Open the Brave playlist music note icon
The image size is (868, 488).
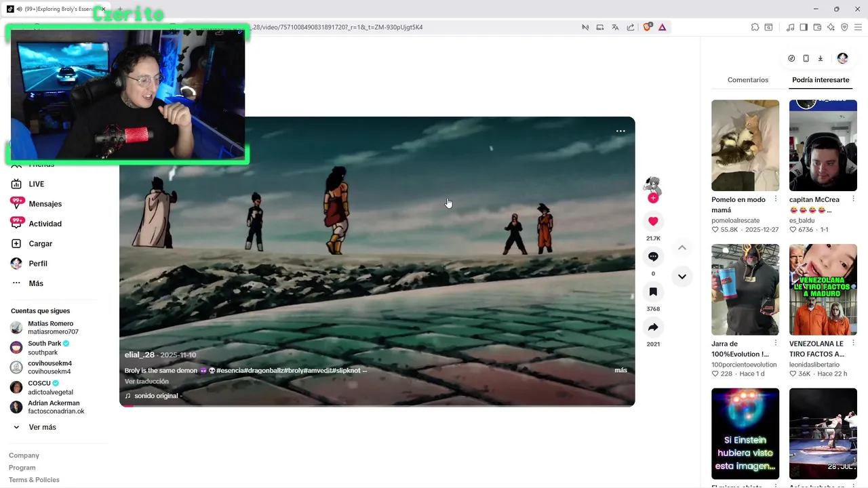pyautogui.click(x=790, y=27)
